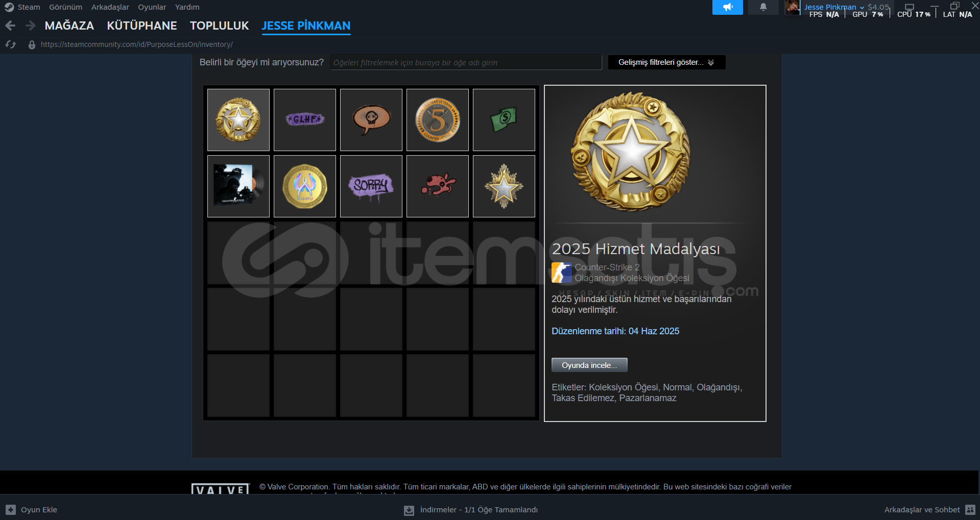The height and width of the screenshot is (520, 980).
Task: Click Düzenlenme tarihi: 04 Haz 2025 text
Action: [615, 331]
